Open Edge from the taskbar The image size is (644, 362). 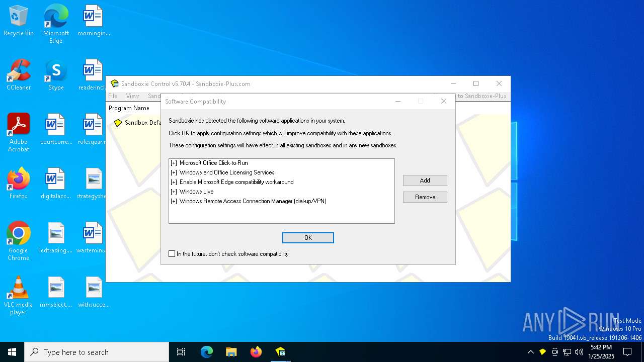(x=207, y=352)
